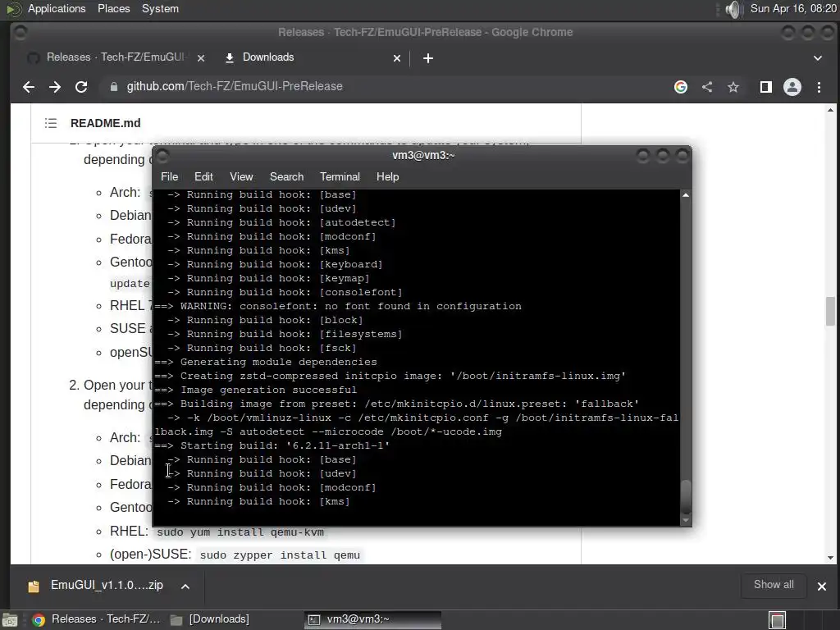Open the Places menu
The width and height of the screenshot is (840, 630).
[113, 8]
